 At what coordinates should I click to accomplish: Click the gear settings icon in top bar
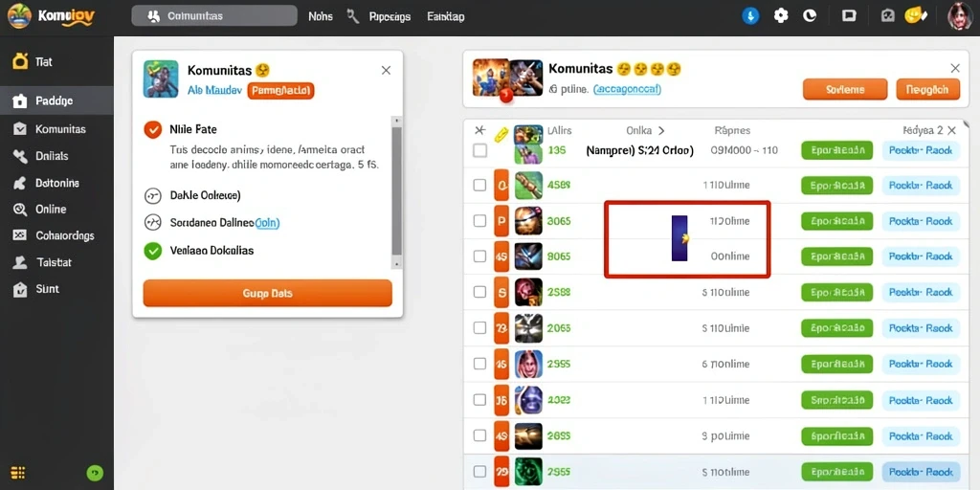(781, 16)
